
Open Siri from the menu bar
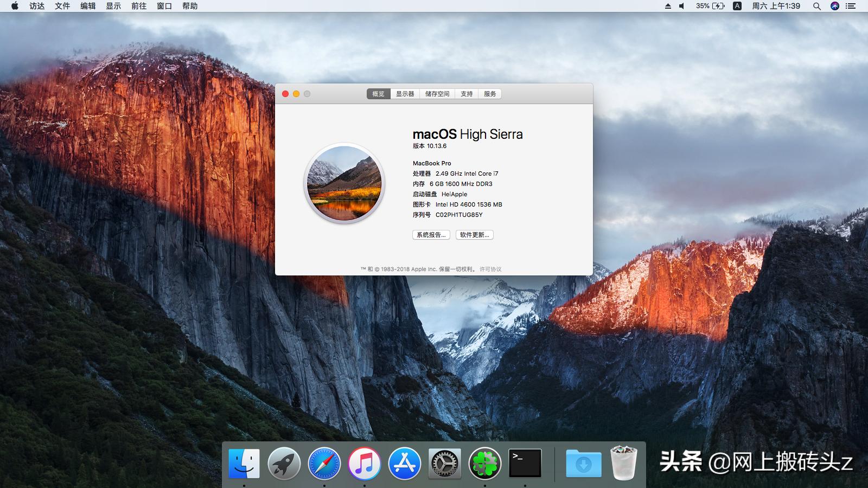coord(835,6)
